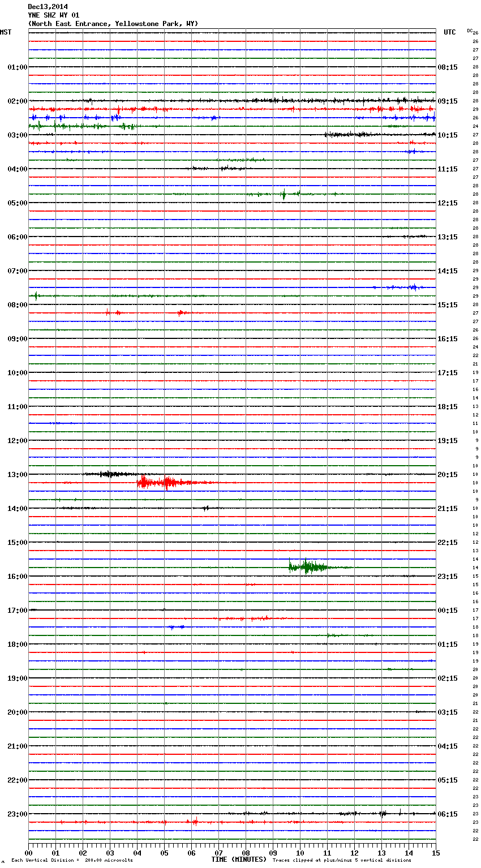
Task: Select the 03:00 MST time label
Action: [18, 135]
